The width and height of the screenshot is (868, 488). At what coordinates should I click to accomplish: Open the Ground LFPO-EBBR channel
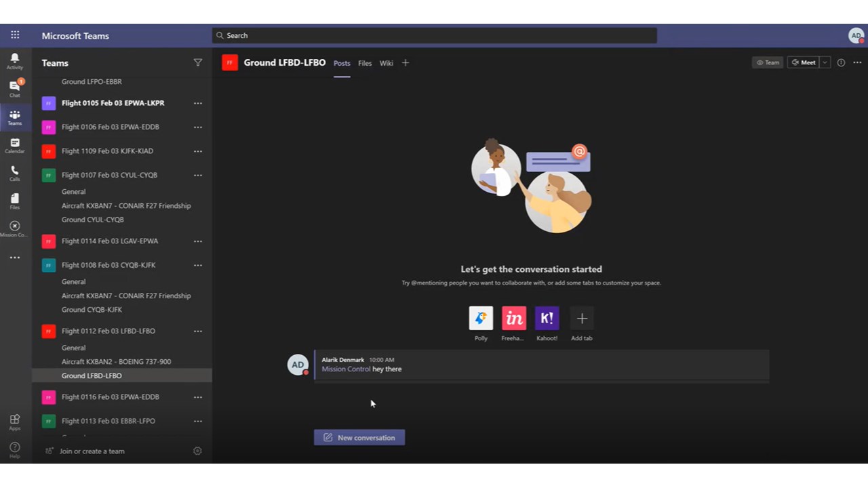[x=92, y=81]
